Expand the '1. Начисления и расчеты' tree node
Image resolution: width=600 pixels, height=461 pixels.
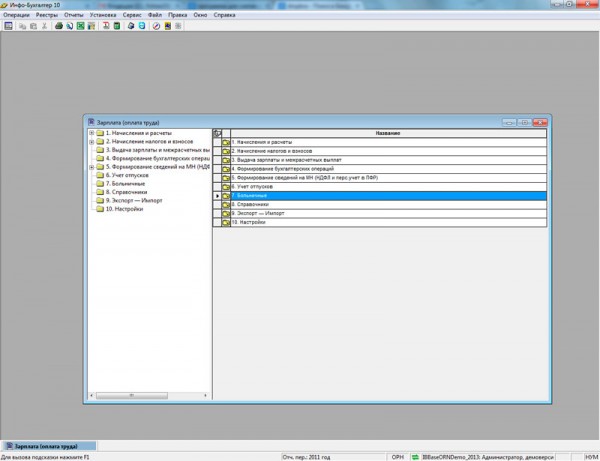pyautogui.click(x=91, y=133)
